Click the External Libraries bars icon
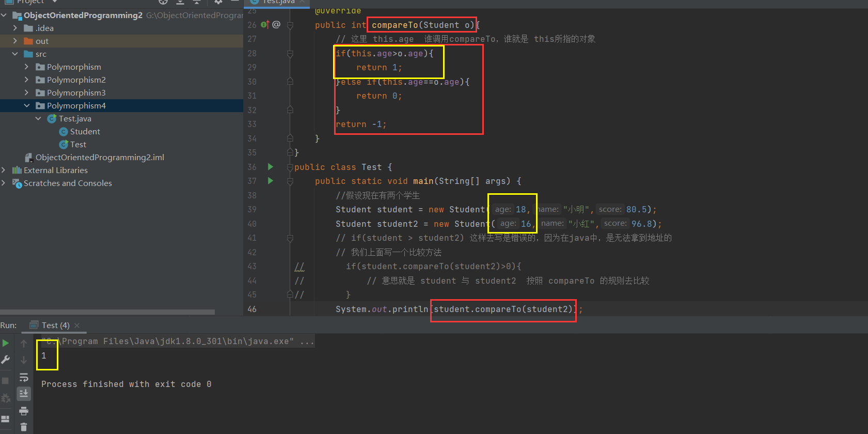 (17, 170)
